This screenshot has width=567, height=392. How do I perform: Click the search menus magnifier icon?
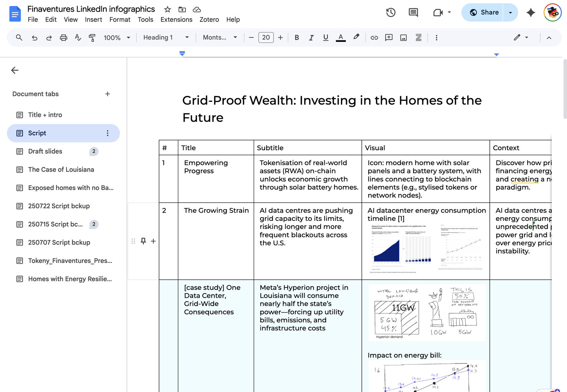[x=19, y=38]
